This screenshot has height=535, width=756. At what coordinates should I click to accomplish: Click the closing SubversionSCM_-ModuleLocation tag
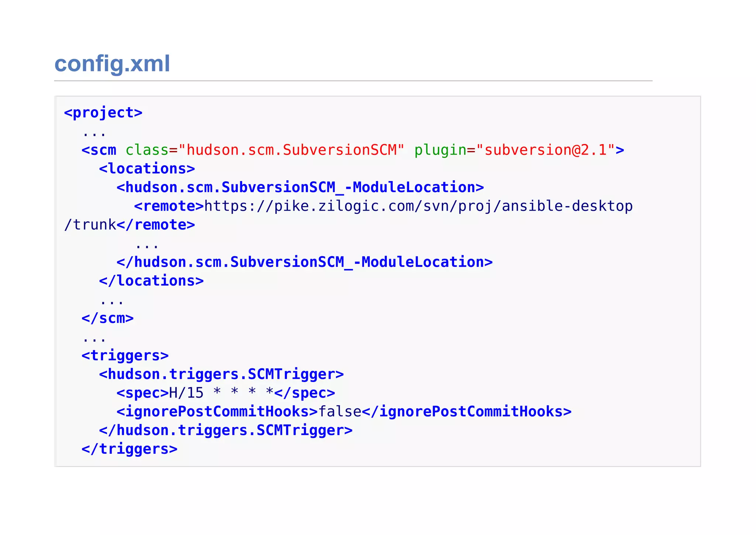click(305, 262)
